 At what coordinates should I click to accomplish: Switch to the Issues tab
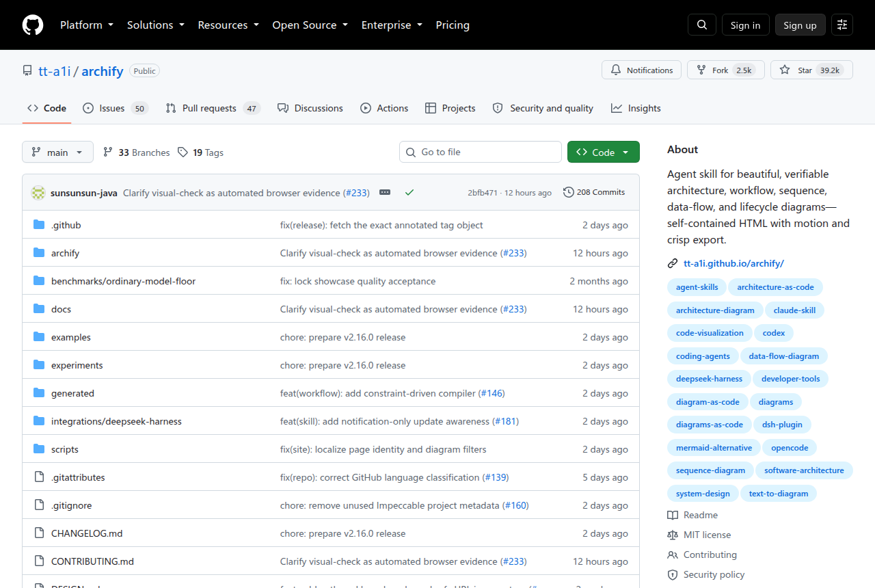(x=116, y=108)
